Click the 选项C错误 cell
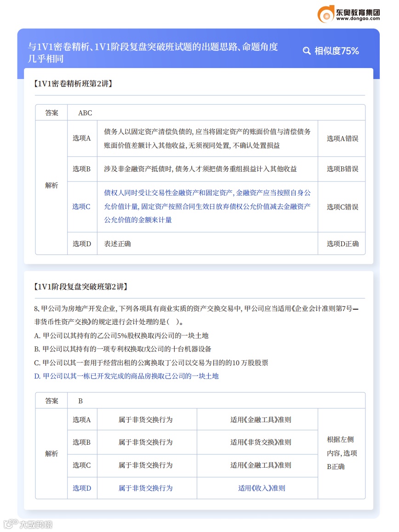This screenshot has width=399, height=532. pos(342,207)
